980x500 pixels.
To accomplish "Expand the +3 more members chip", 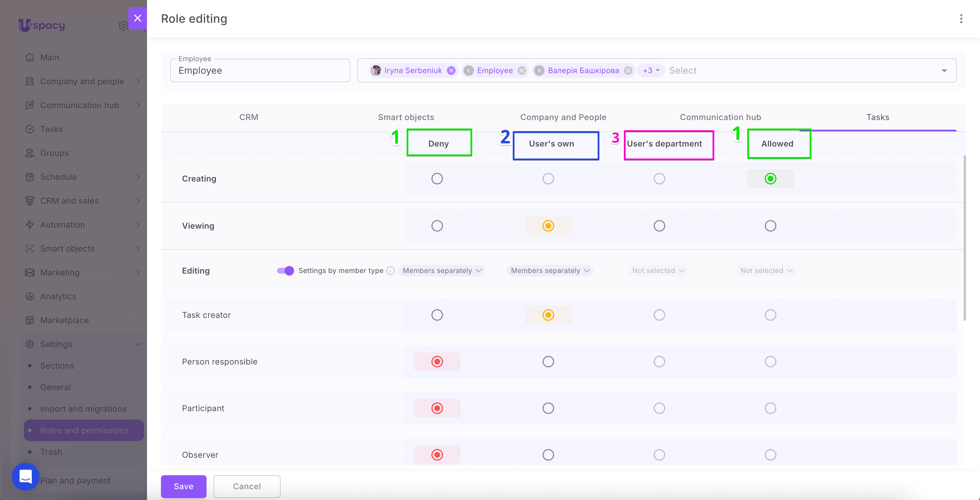I will click(x=651, y=71).
